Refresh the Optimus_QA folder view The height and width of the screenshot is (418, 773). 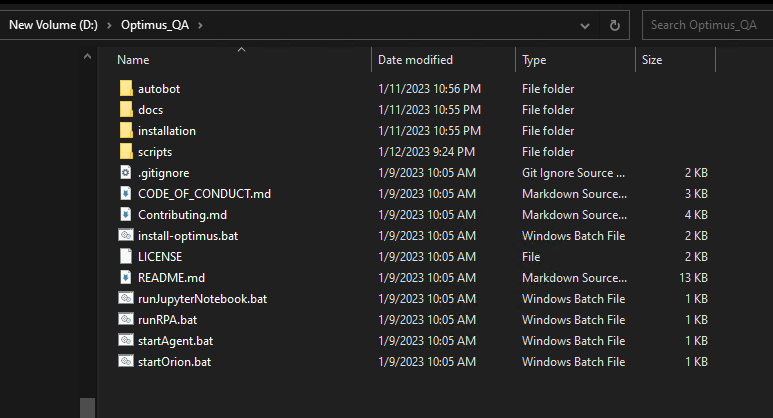[x=614, y=25]
